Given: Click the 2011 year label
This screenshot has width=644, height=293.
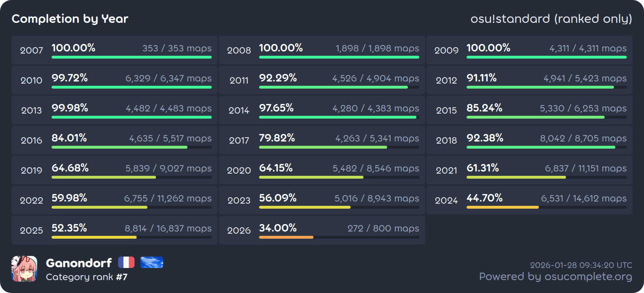Looking at the screenshot, I should (x=239, y=80).
